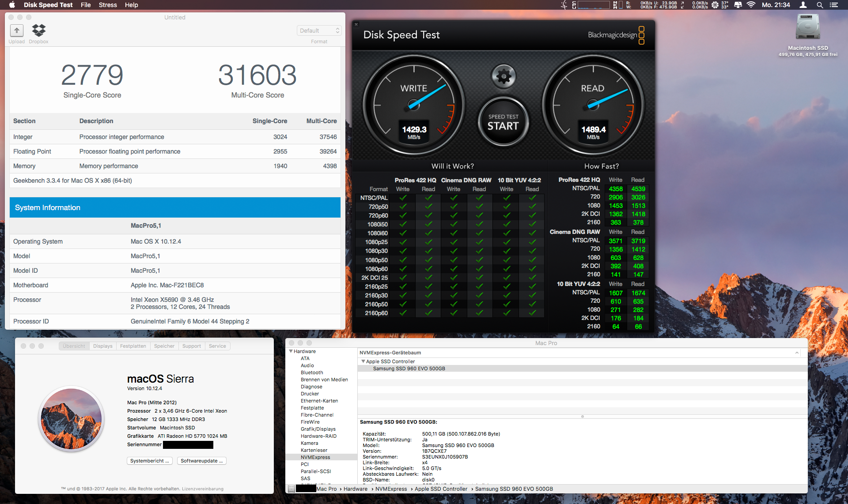Open the Stress menu
The height and width of the screenshot is (504, 848).
(108, 5)
